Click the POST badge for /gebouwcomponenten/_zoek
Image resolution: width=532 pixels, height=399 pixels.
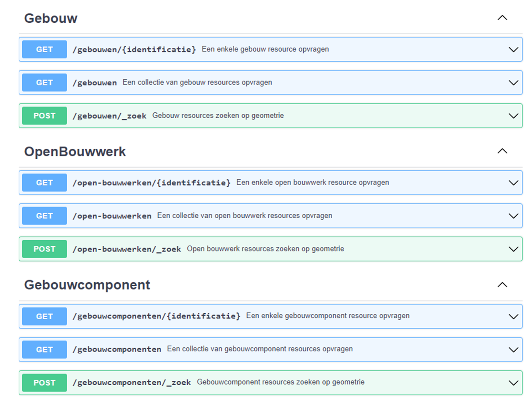(x=44, y=382)
